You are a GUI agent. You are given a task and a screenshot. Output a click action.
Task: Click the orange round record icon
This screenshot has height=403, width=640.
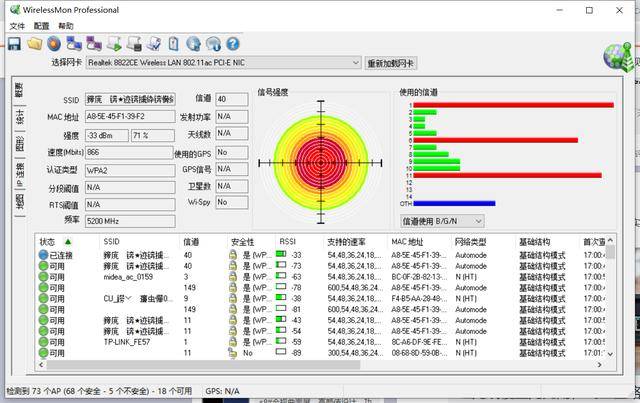(54, 44)
